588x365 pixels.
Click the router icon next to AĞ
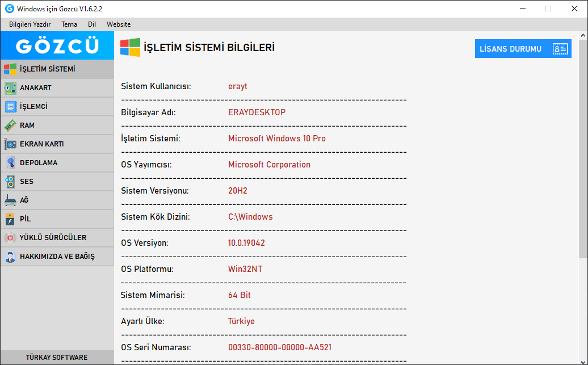coord(10,200)
